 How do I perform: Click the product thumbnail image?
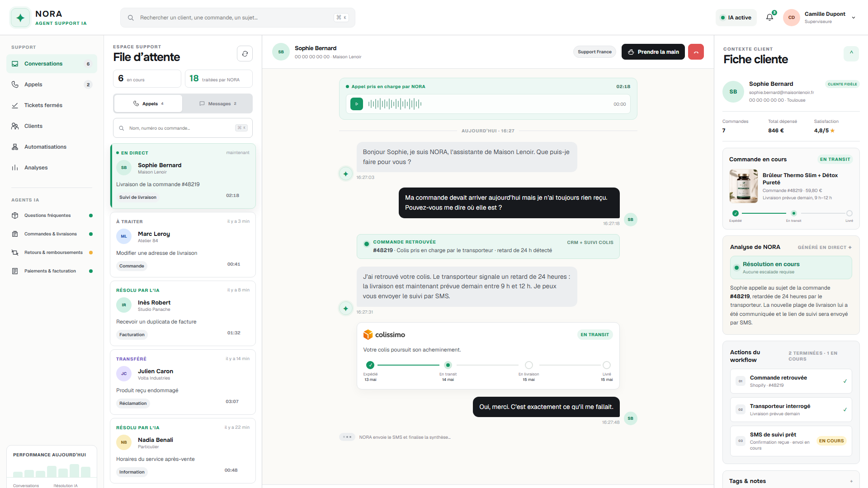(744, 186)
